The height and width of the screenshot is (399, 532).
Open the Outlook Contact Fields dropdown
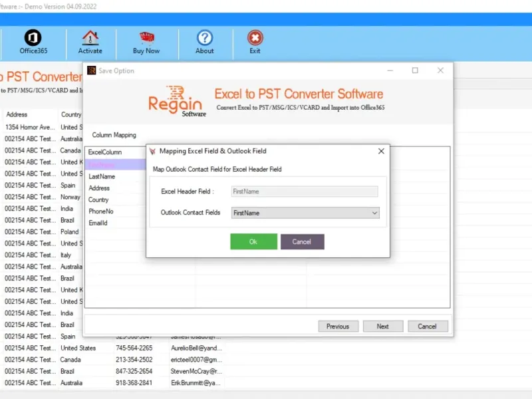pos(305,213)
